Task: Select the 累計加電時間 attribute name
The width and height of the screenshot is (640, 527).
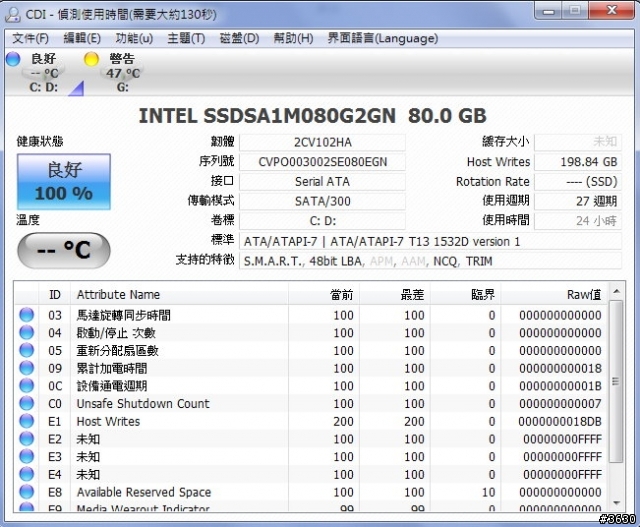Action: (112, 368)
